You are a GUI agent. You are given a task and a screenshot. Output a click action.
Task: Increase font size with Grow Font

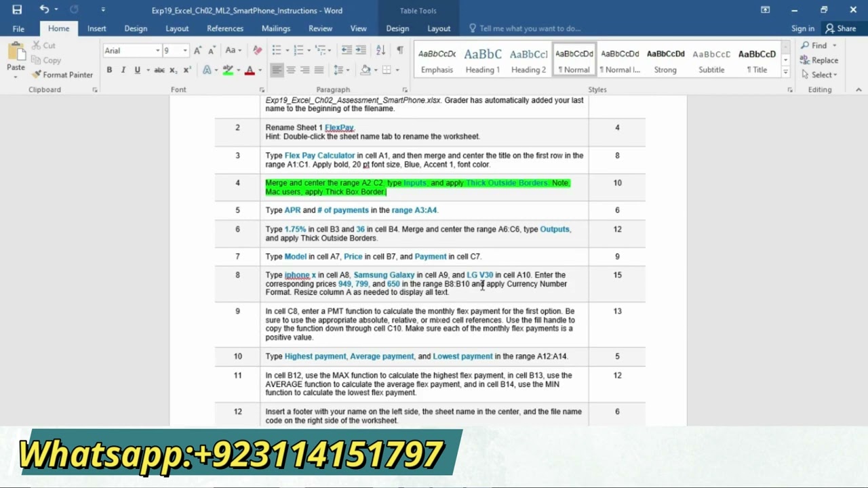(x=197, y=50)
